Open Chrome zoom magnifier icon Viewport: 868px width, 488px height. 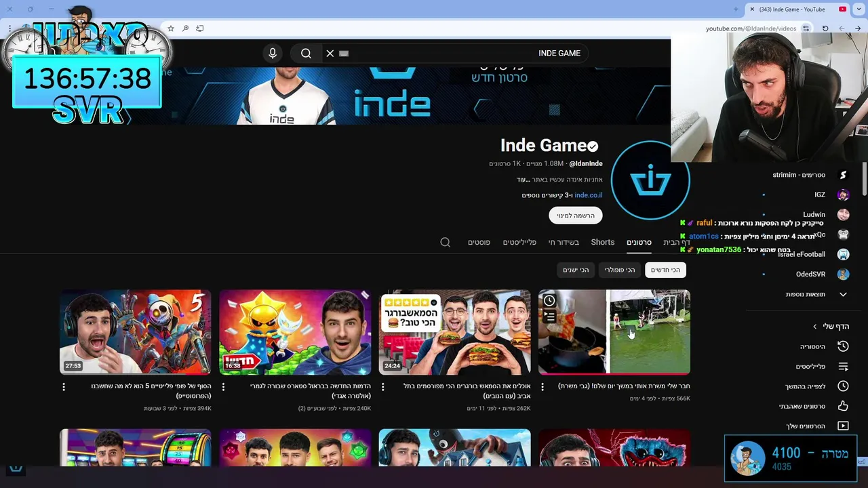[x=185, y=28]
